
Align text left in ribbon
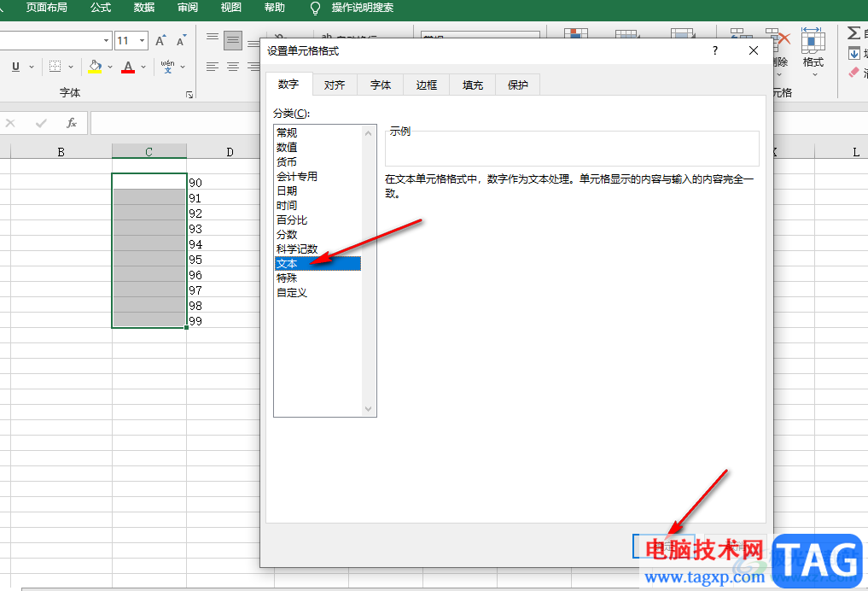[212, 67]
